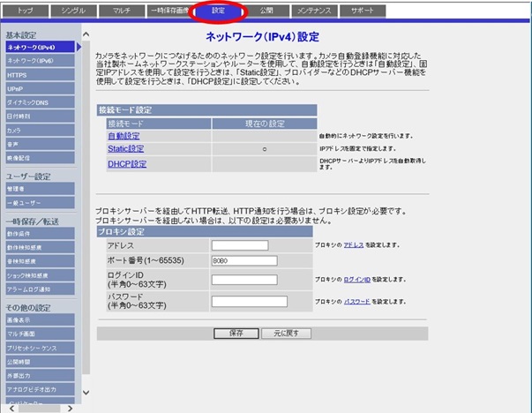
Task: Open the 映像配信 settings page
Action: click(x=40, y=158)
